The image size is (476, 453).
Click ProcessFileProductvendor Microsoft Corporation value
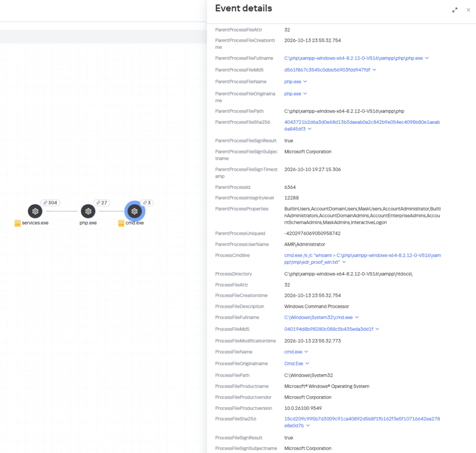(x=308, y=397)
